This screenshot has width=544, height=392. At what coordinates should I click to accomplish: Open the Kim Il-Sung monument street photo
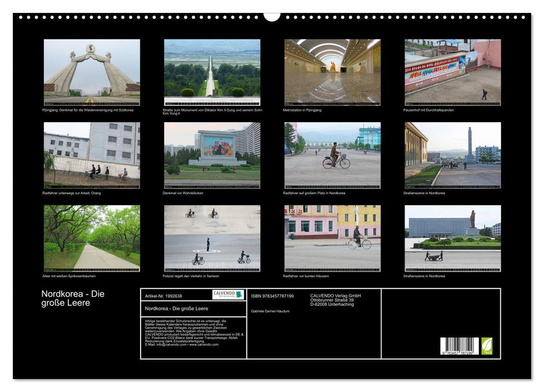point(212,72)
